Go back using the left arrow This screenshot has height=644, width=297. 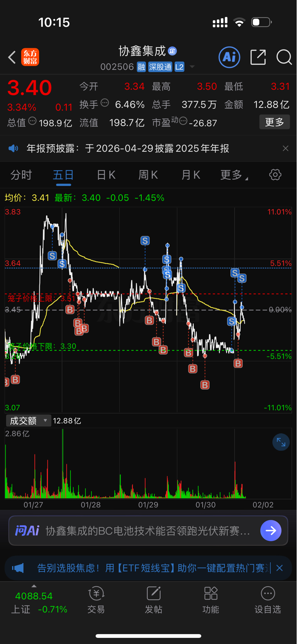pyautogui.click(x=12, y=58)
